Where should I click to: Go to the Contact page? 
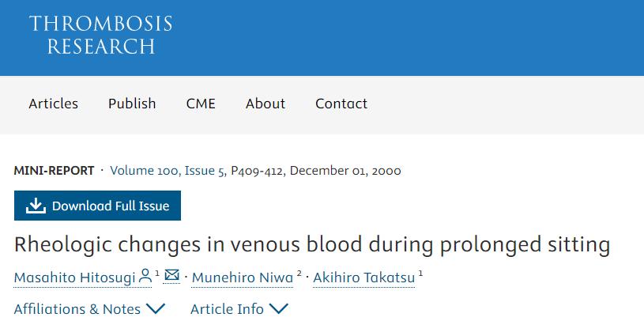click(x=341, y=104)
